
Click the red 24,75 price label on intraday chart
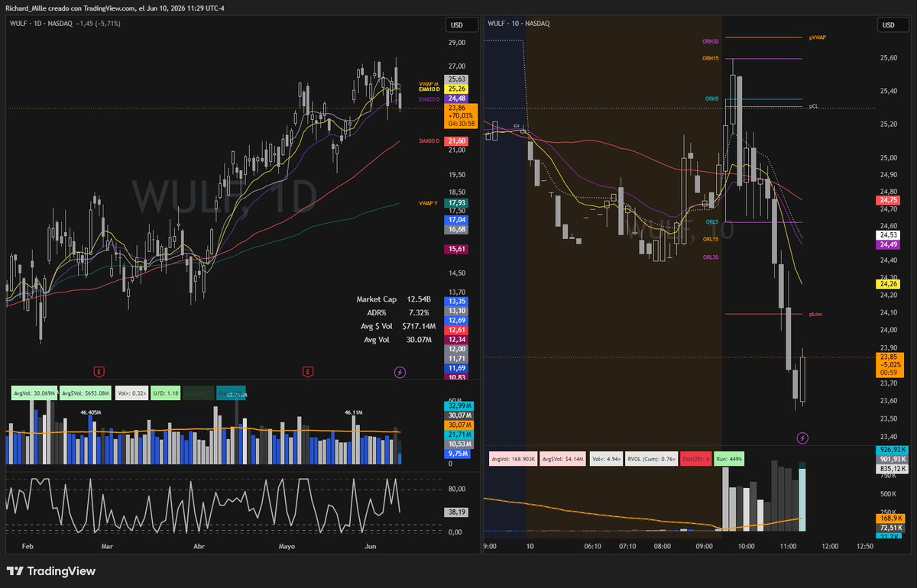tap(888, 200)
